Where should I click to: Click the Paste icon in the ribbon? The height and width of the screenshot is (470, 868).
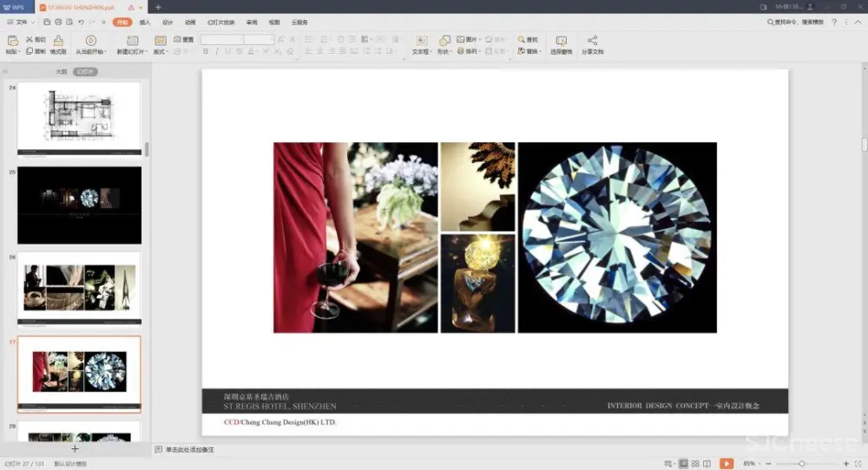tap(12, 41)
